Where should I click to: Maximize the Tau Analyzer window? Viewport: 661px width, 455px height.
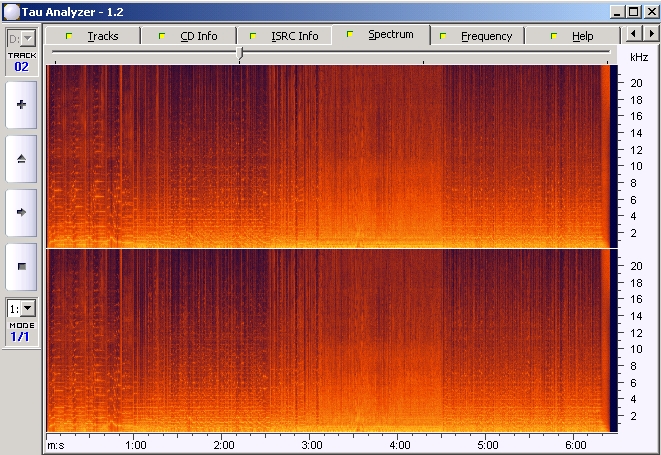633,11
